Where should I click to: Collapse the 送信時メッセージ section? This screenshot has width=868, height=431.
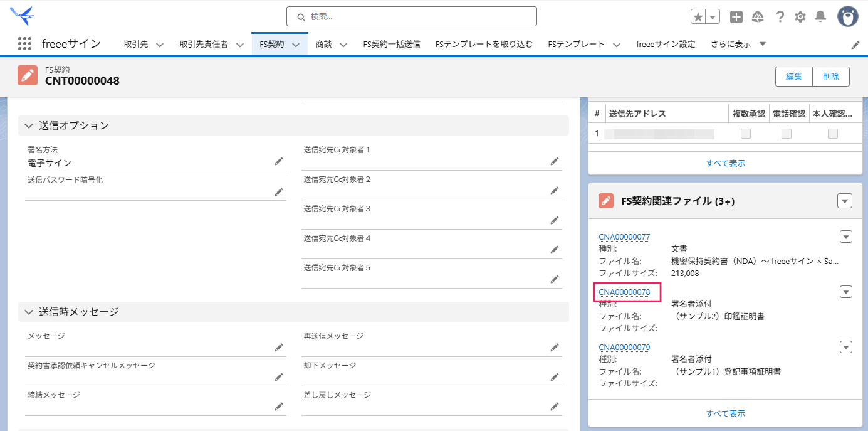[28, 312]
